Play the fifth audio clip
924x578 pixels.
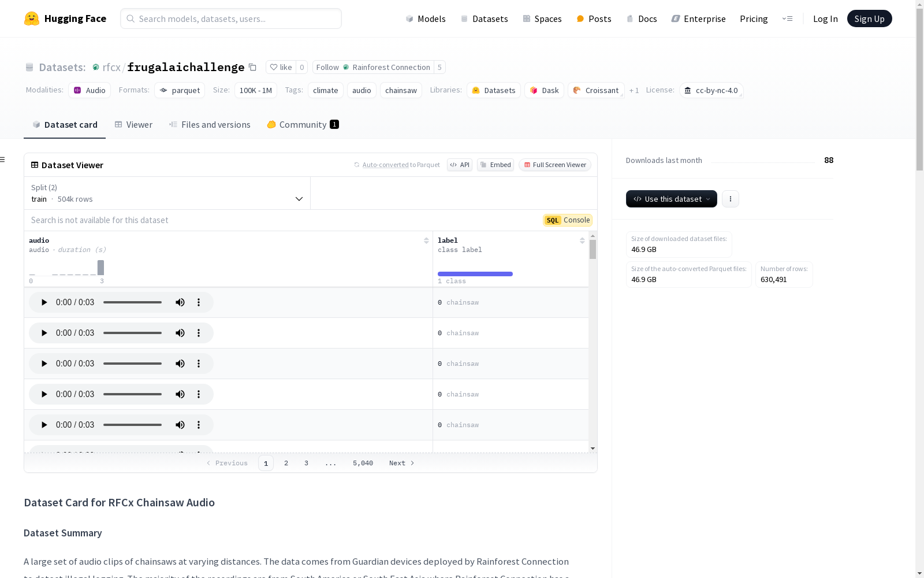44,425
